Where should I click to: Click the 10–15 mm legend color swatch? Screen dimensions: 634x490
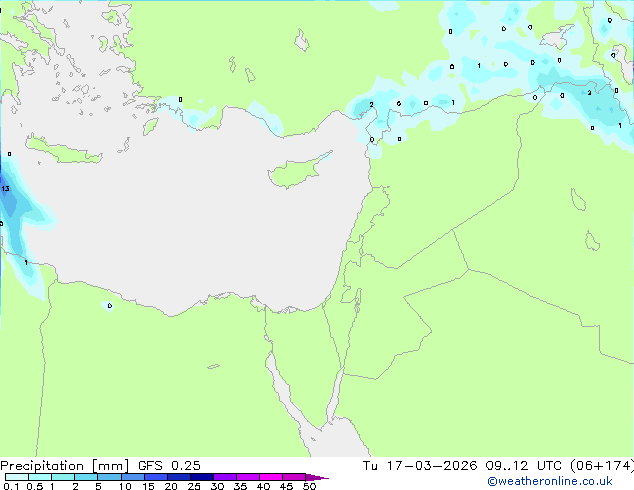pyautogui.click(x=132, y=477)
